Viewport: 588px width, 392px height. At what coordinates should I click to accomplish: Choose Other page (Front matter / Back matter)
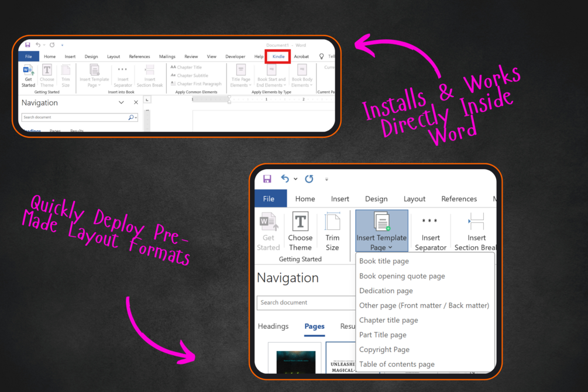[425, 305]
